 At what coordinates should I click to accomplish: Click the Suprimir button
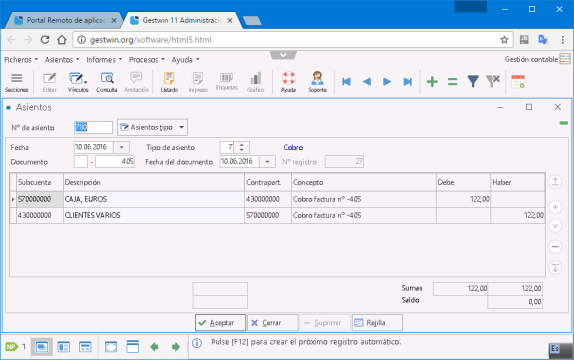pyautogui.click(x=325, y=323)
